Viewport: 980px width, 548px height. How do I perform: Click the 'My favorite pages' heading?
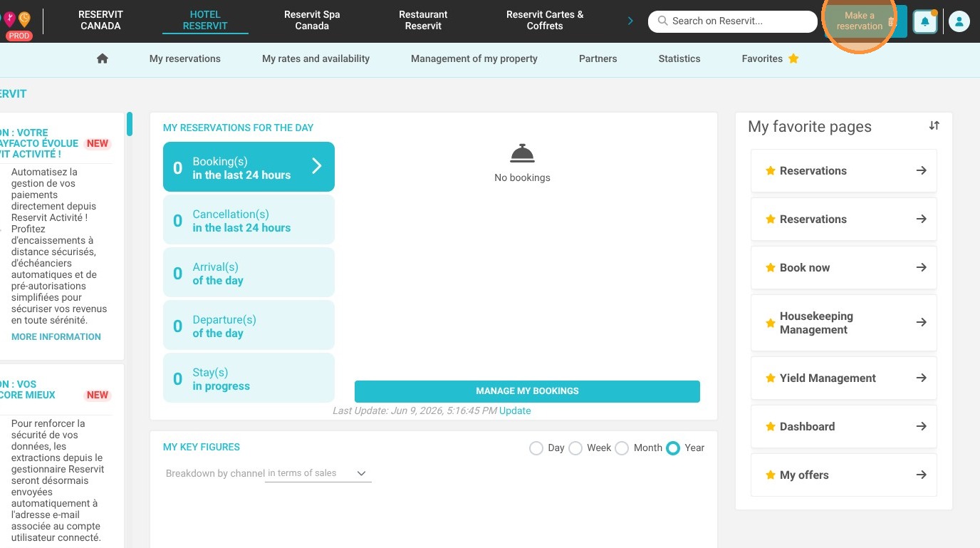tap(810, 127)
